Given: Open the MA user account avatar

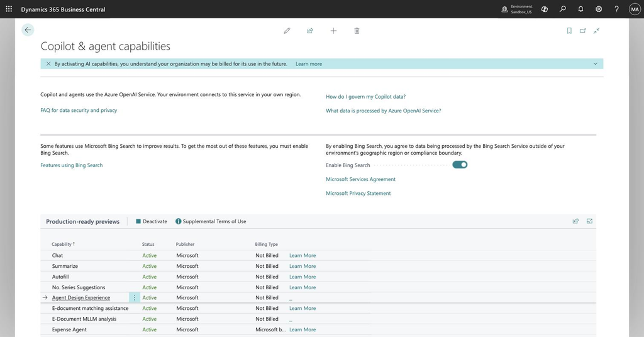Looking at the screenshot, I should click(x=635, y=9).
